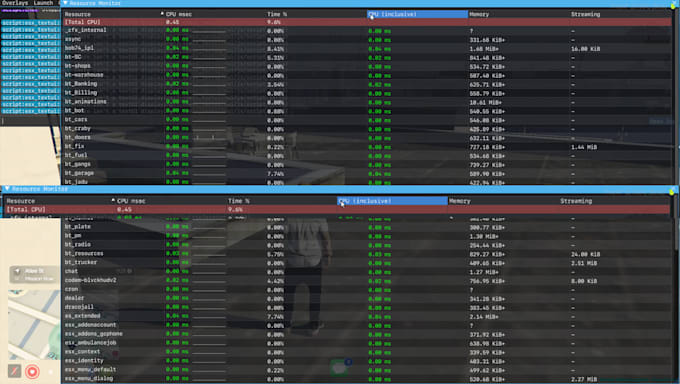
Task: Sort by Resource column in lower monitor
Action: pyautogui.click(x=20, y=201)
